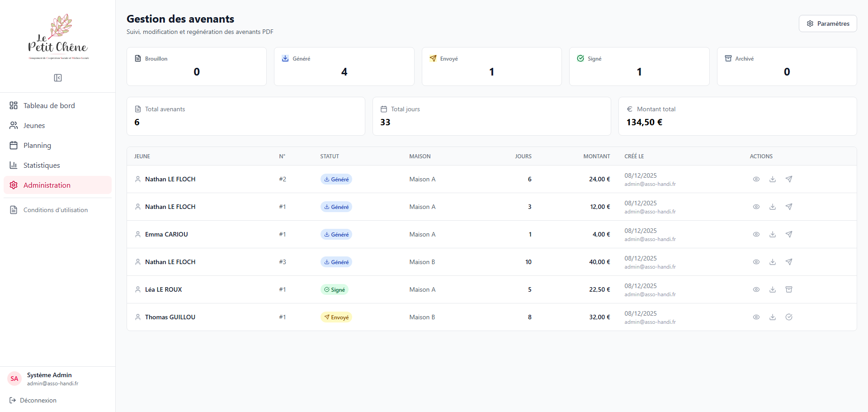Click the Système Admin avatar SA

pos(14,379)
